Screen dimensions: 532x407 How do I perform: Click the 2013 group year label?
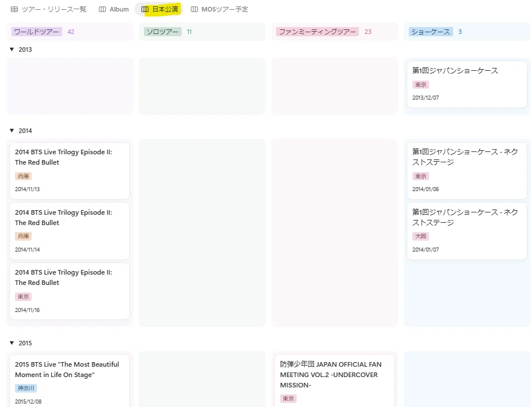(x=25, y=50)
